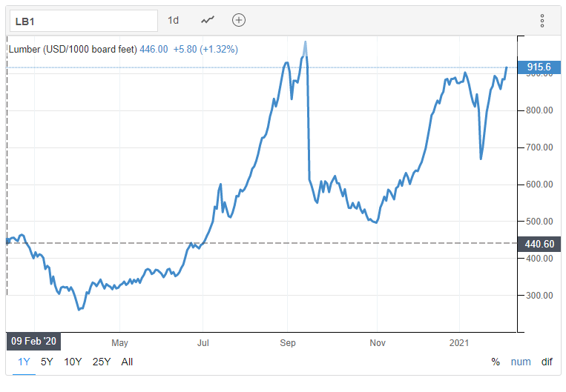Screen dimensions: 566x392
Task: Open the 1d interval dropdown
Action: (174, 20)
